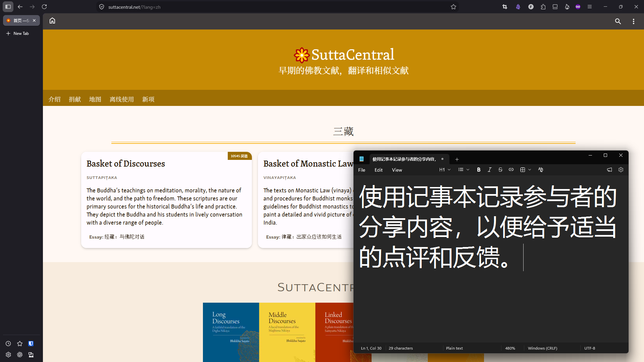Image resolution: width=644 pixels, height=362 pixels.
Task: Click the screenshot crop icon in browser toolbar
Action: [x=505, y=7]
